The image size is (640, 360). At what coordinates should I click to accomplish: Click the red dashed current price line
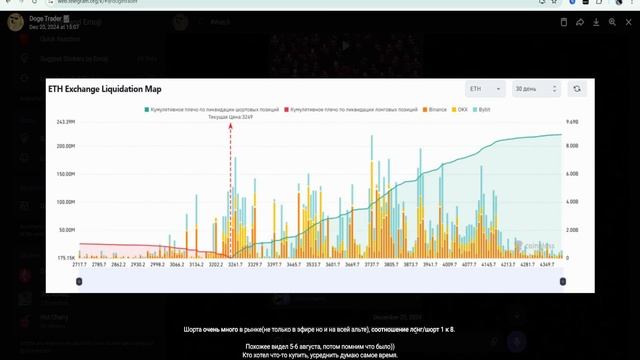click(231, 191)
